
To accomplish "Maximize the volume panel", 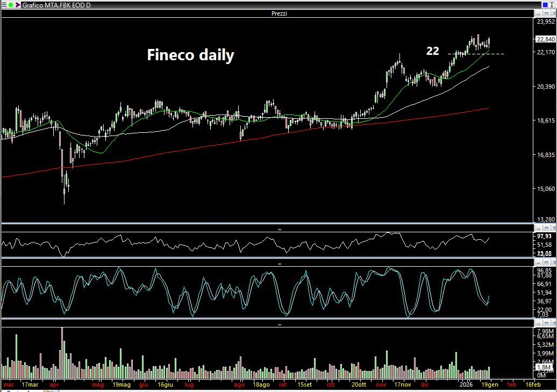I will (546, 323).
